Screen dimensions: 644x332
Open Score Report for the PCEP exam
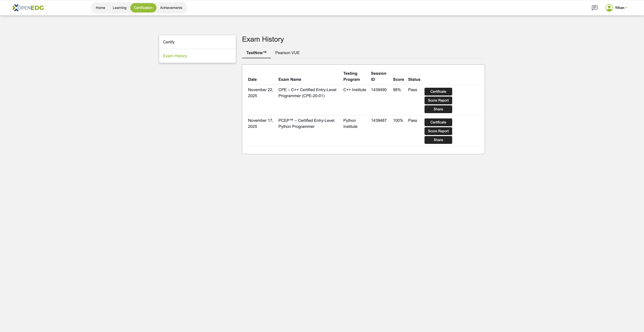(438, 131)
